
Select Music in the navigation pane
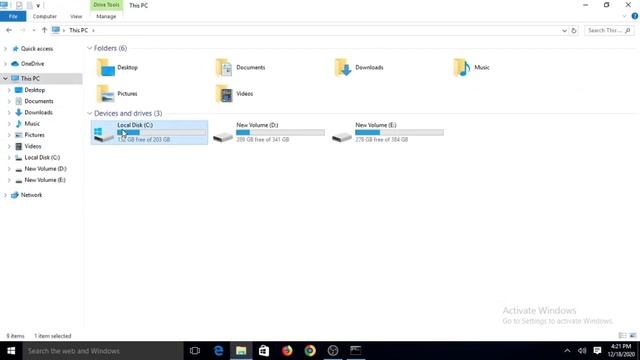32,124
